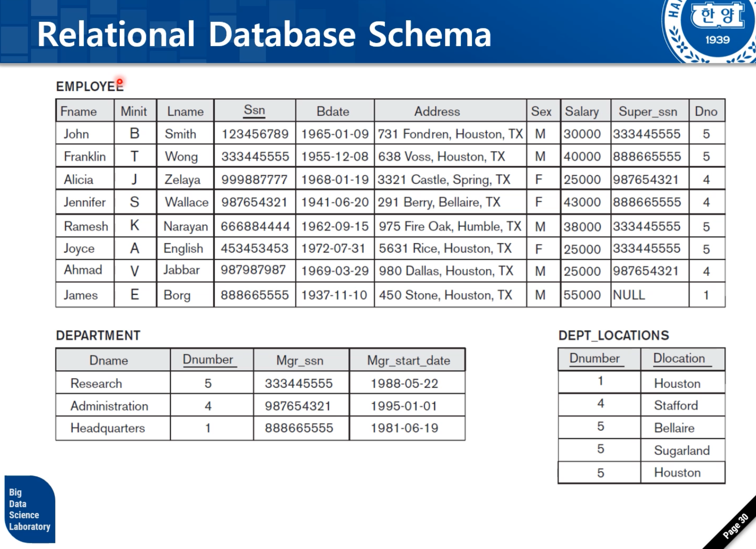
Task: Select the Ssn column header
Action: click(x=254, y=110)
